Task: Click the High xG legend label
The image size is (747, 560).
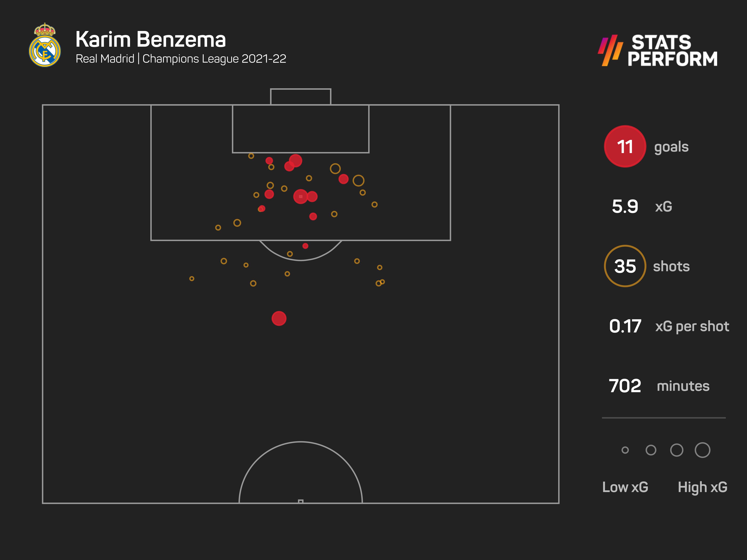Action: [702, 487]
